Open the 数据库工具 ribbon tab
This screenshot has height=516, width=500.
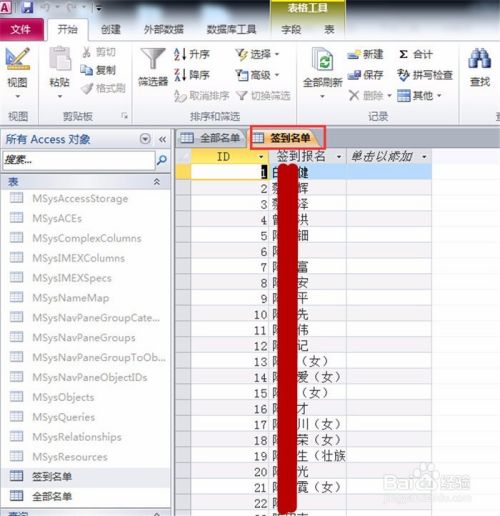point(231,30)
